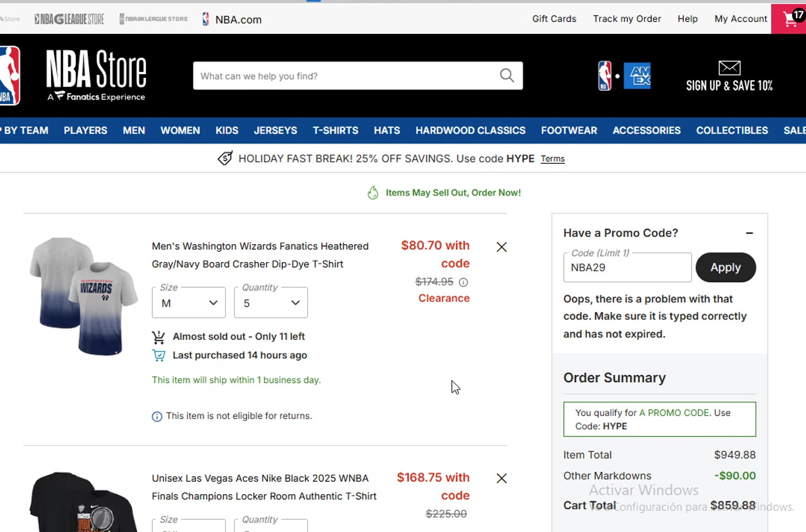The image size is (806, 532).
Task: Open the NBA 2K League Store logo link
Action: (x=154, y=19)
